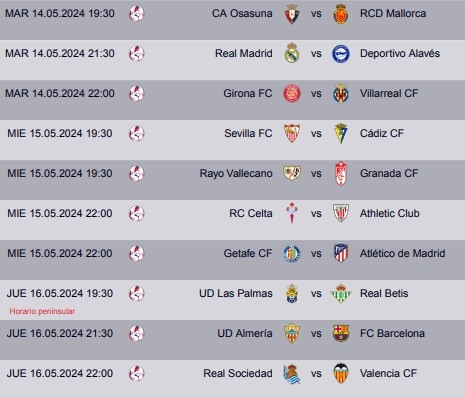Click the Real Madrid crest icon
The height and width of the screenshot is (398, 465).
(x=292, y=53)
